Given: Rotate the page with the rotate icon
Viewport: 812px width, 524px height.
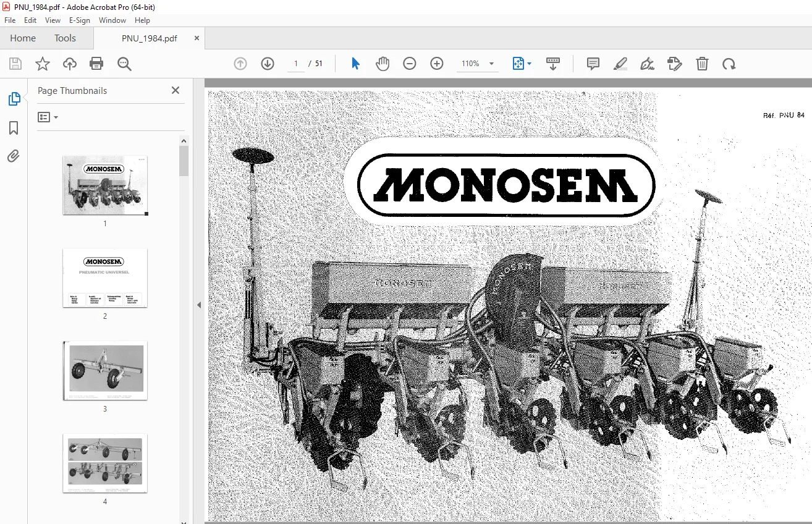Looking at the screenshot, I should [x=729, y=64].
